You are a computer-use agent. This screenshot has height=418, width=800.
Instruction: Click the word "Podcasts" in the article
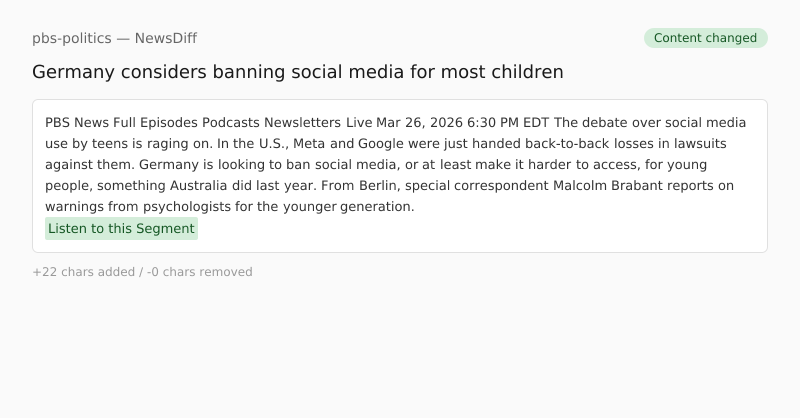click(231, 123)
